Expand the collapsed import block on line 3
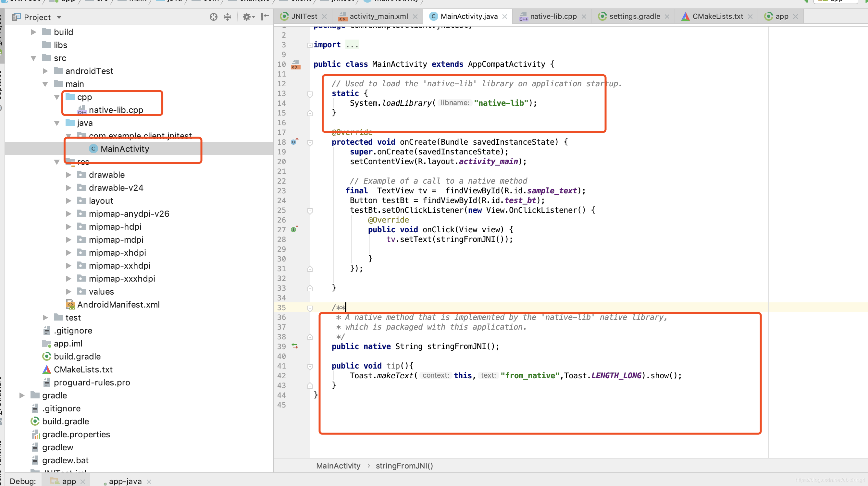Screen dimensions: 868x486 click(x=310, y=45)
